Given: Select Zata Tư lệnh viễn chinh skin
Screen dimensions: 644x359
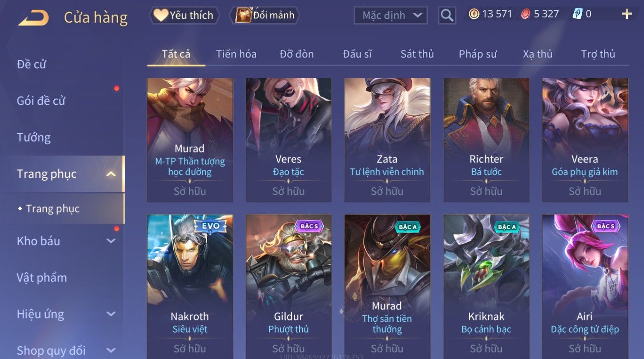Looking at the screenshot, I should pyautogui.click(x=387, y=140).
